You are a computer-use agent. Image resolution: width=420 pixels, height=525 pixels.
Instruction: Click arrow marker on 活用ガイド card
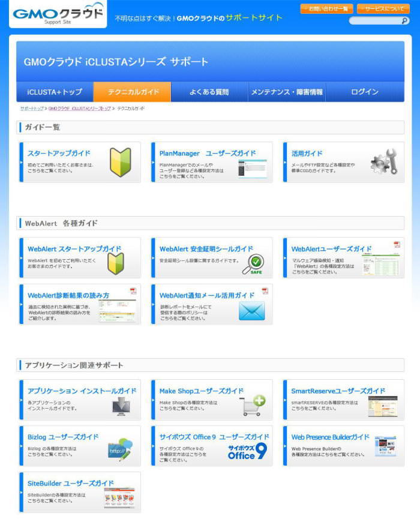[285, 163]
